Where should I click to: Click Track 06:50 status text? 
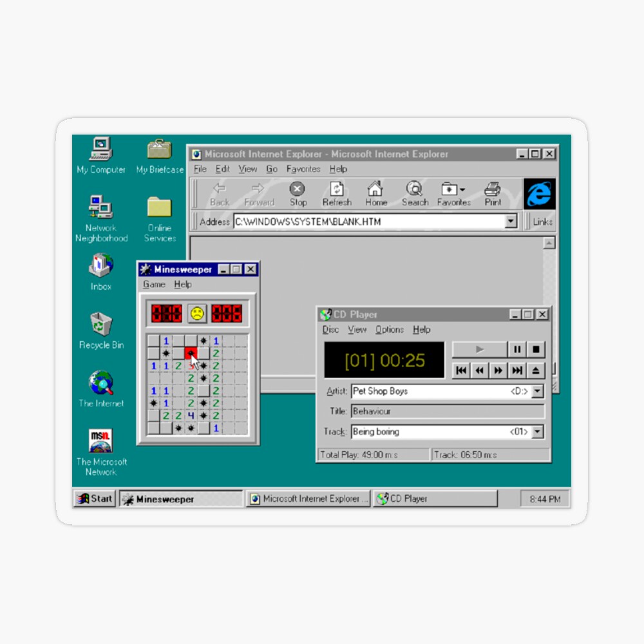(x=466, y=455)
